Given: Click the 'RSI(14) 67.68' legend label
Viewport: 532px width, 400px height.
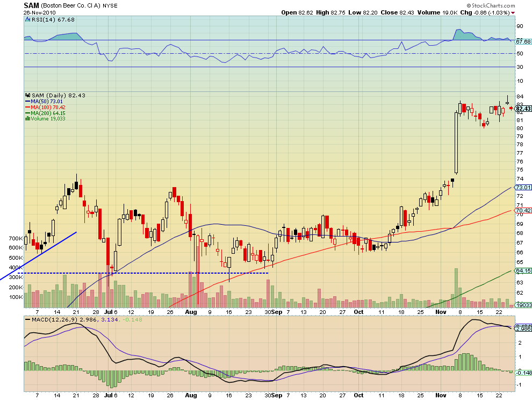Looking at the screenshot, I should 53,20.
